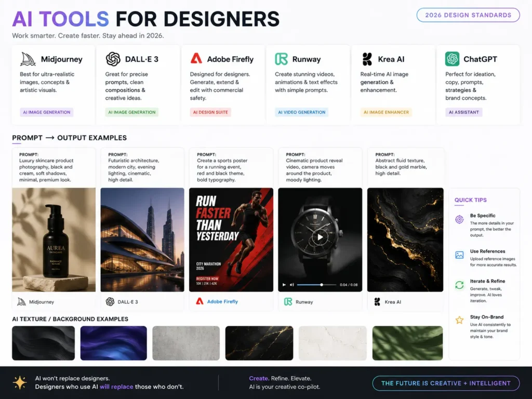532x399 pixels.
Task: Click the Use References tip title
Action: click(487, 251)
